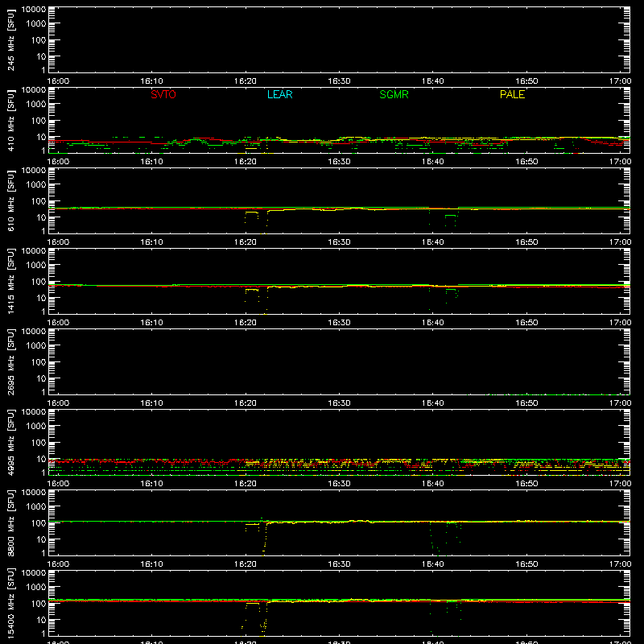Select the 15400 MHz [SFU] axis label
The height and width of the screenshot is (644, 644).
(x=10, y=603)
